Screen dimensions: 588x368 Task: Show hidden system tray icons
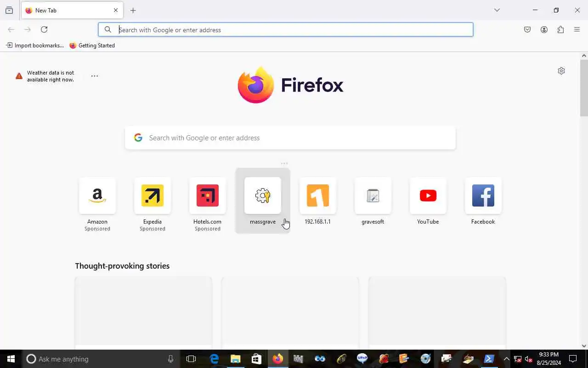(506, 359)
